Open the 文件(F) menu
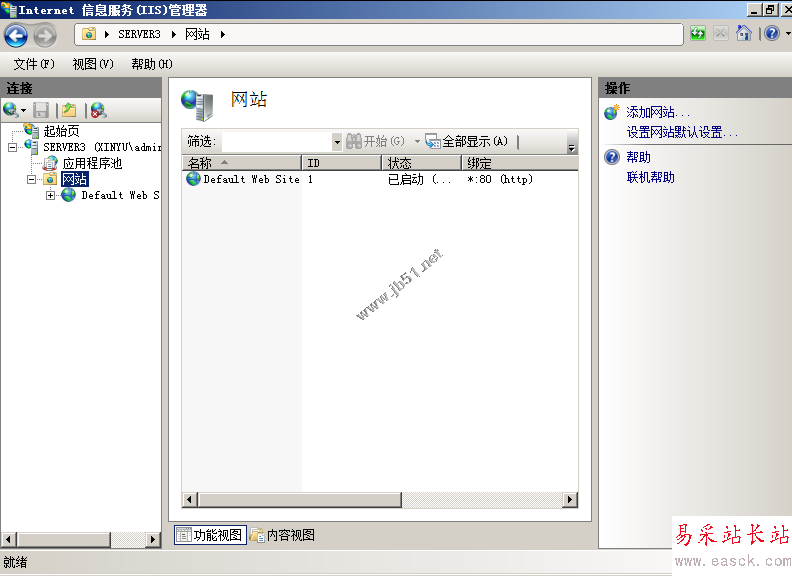Image resolution: width=792 pixels, height=576 pixels. click(34, 64)
